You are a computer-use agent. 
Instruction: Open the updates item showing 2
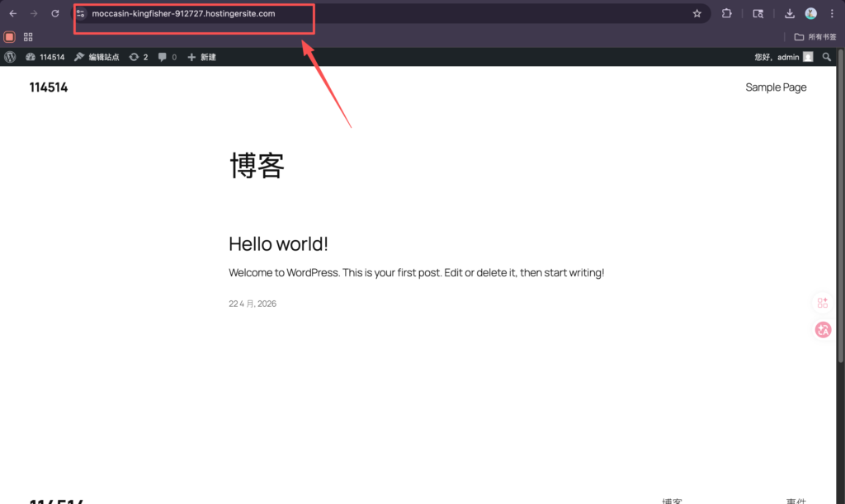point(139,57)
